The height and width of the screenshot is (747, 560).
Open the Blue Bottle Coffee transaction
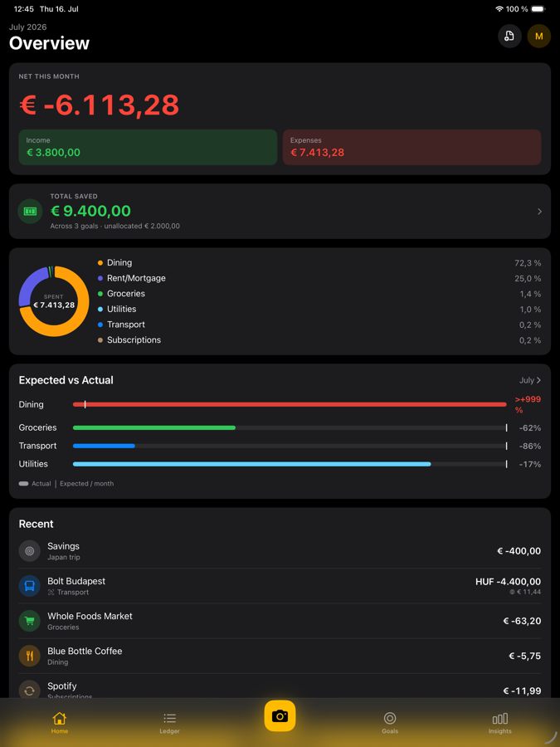click(280, 656)
